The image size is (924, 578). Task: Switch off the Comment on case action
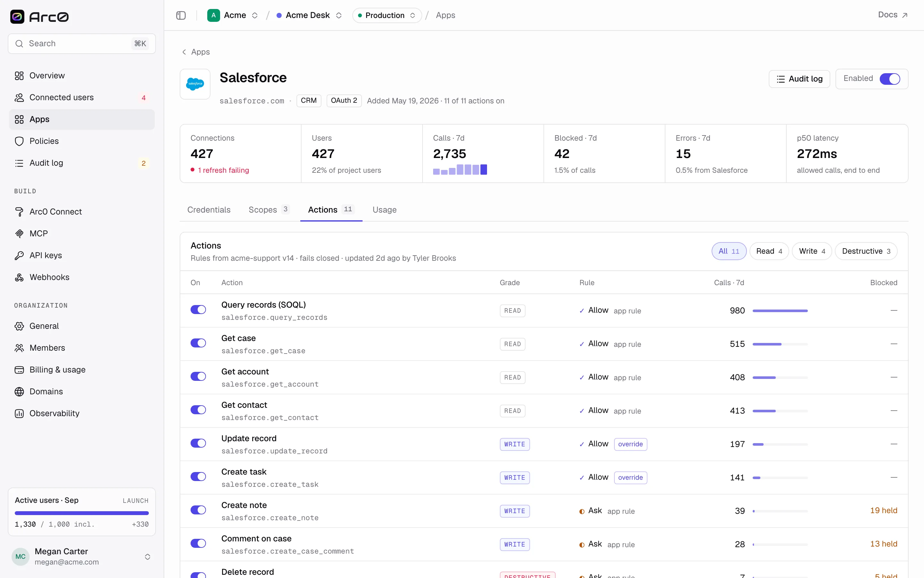coord(198,543)
